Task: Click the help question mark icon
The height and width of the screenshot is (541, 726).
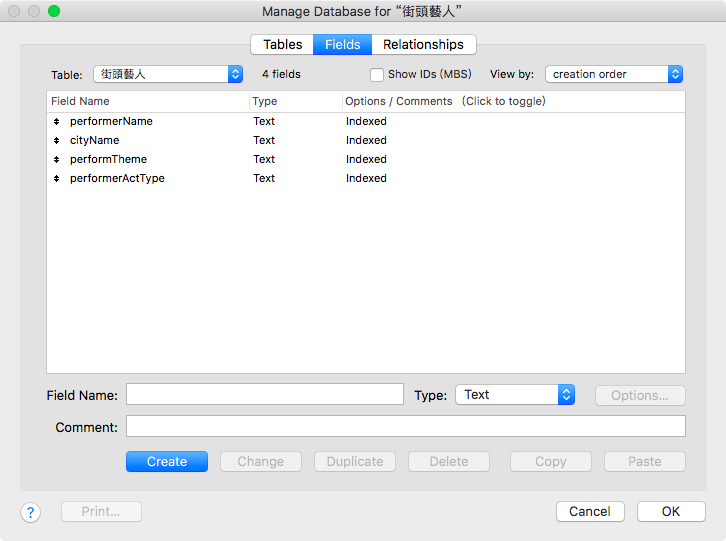Action: pos(31,512)
